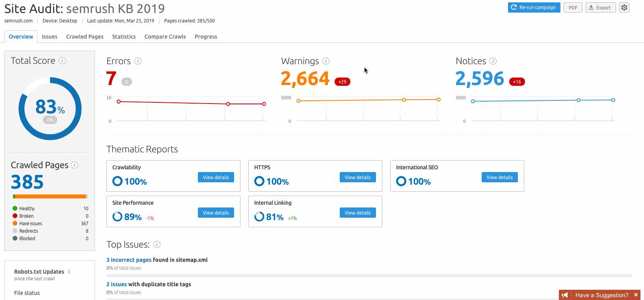The height and width of the screenshot is (300, 644).
Task: Click notices count 2,596
Action: pos(480,78)
